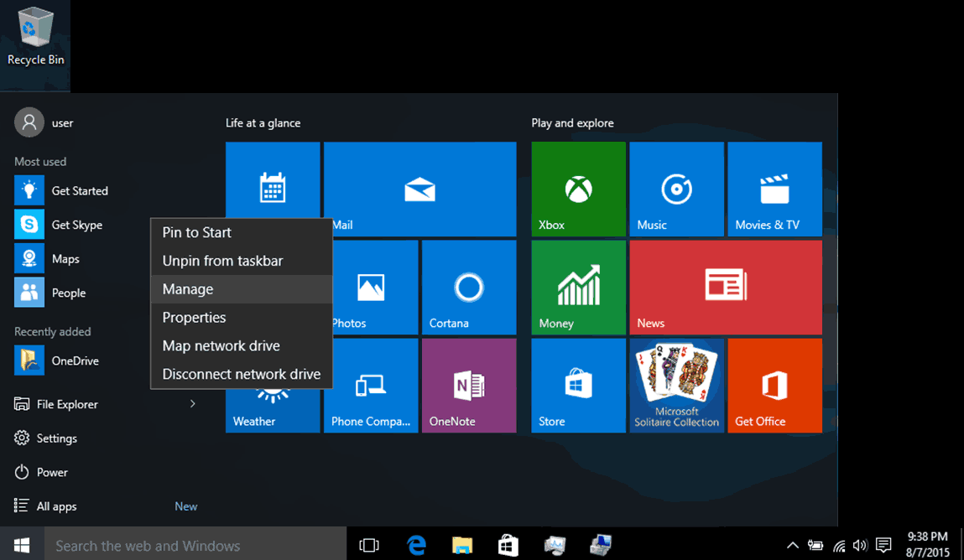Open the Store icon on the taskbar
This screenshot has height=560, width=964.
coord(508,545)
